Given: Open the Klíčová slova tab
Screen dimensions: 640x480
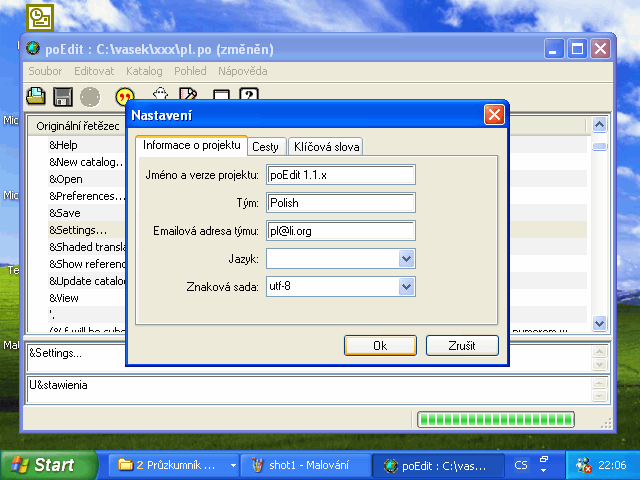Looking at the screenshot, I should coord(325,147).
